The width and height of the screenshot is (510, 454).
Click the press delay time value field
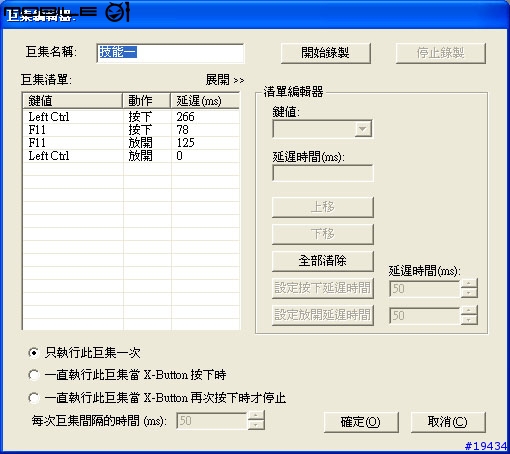pos(425,289)
